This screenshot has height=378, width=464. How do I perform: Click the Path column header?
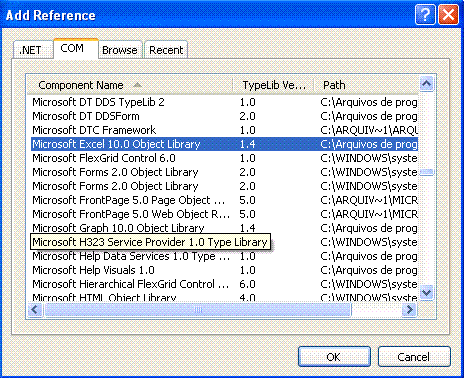(366, 85)
